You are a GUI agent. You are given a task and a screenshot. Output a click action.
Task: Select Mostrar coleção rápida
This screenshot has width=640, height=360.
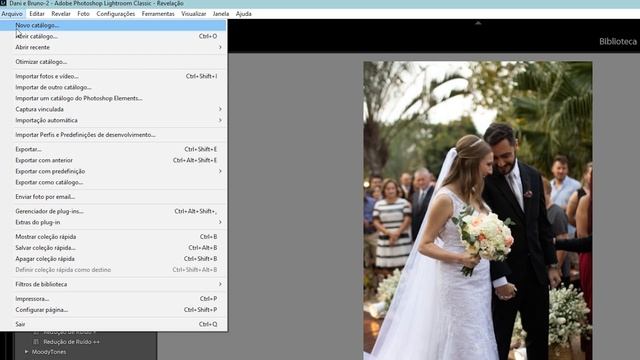113,237
